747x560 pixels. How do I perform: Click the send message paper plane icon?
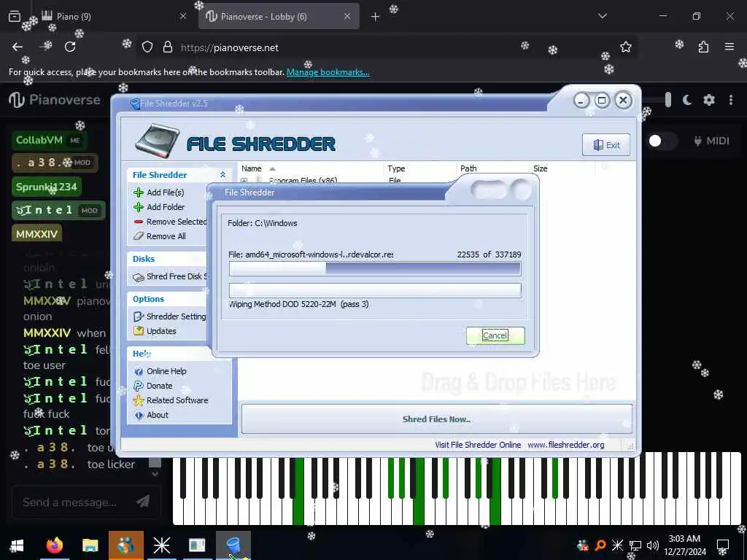pyautogui.click(x=143, y=502)
